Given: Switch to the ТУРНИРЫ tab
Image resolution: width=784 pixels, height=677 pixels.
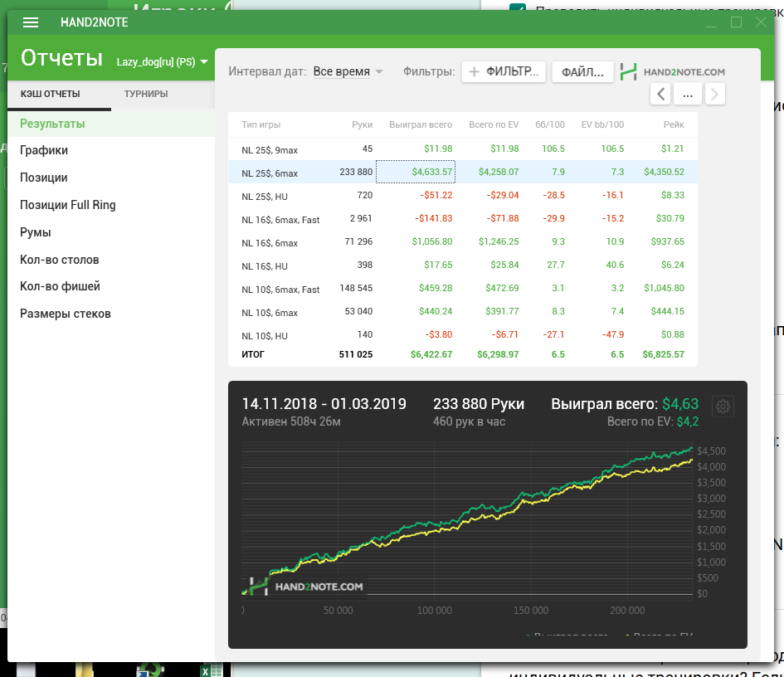Looking at the screenshot, I should click(x=146, y=94).
